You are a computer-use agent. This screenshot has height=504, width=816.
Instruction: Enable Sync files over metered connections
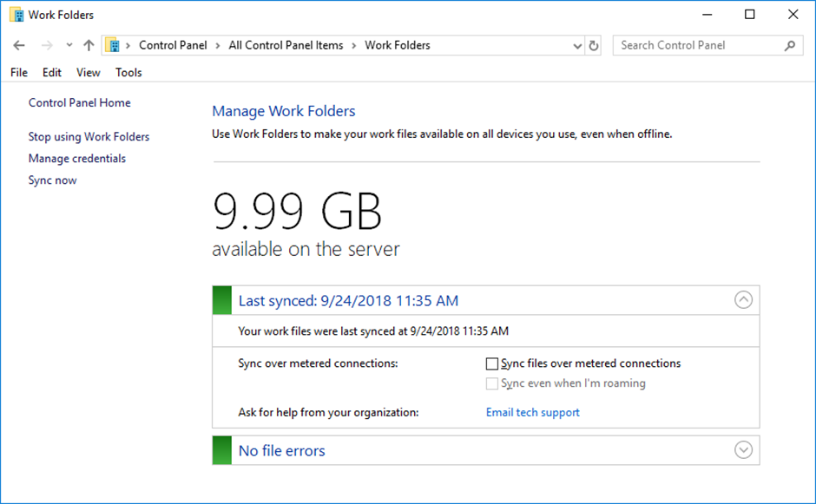coord(492,363)
